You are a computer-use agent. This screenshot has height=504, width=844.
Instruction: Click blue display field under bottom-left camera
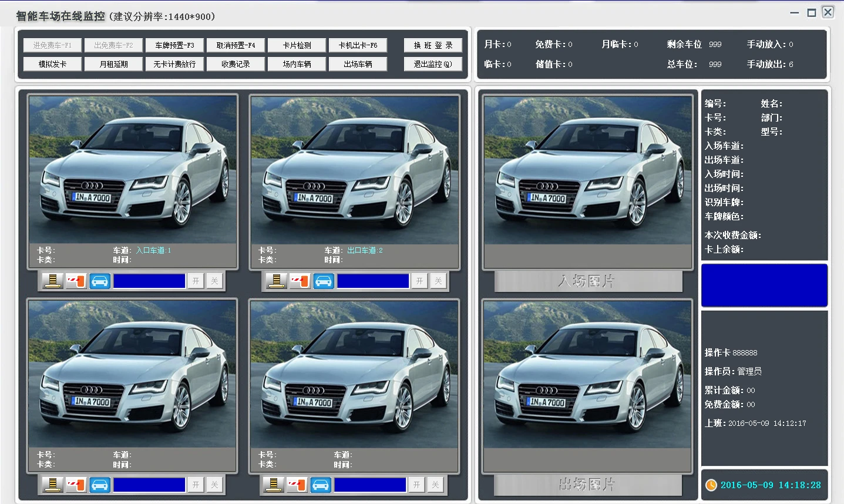click(149, 485)
